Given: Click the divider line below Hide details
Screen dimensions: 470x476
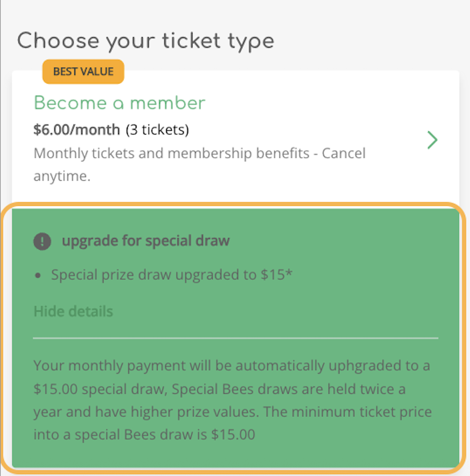Looking at the screenshot, I should 236,337.
